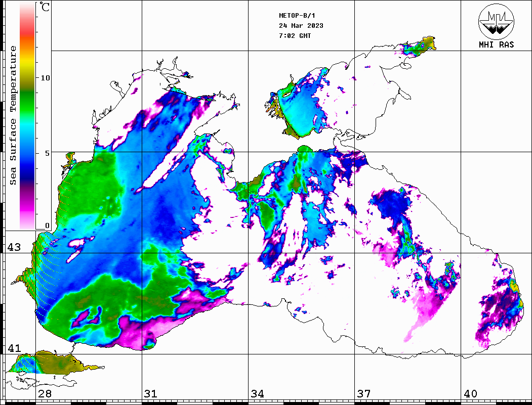This screenshot has height=405, width=532.
Task: Click the '7:02 GMT' time label
Action: point(295,35)
